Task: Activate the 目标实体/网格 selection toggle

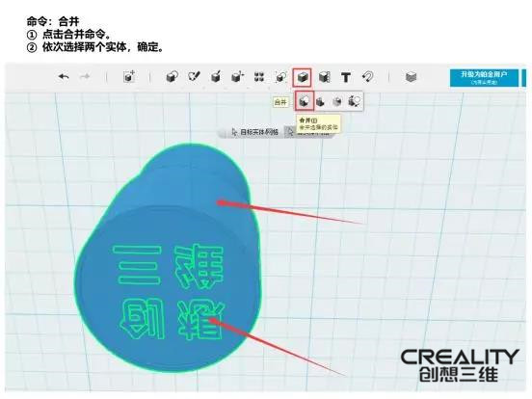Action: point(254,132)
